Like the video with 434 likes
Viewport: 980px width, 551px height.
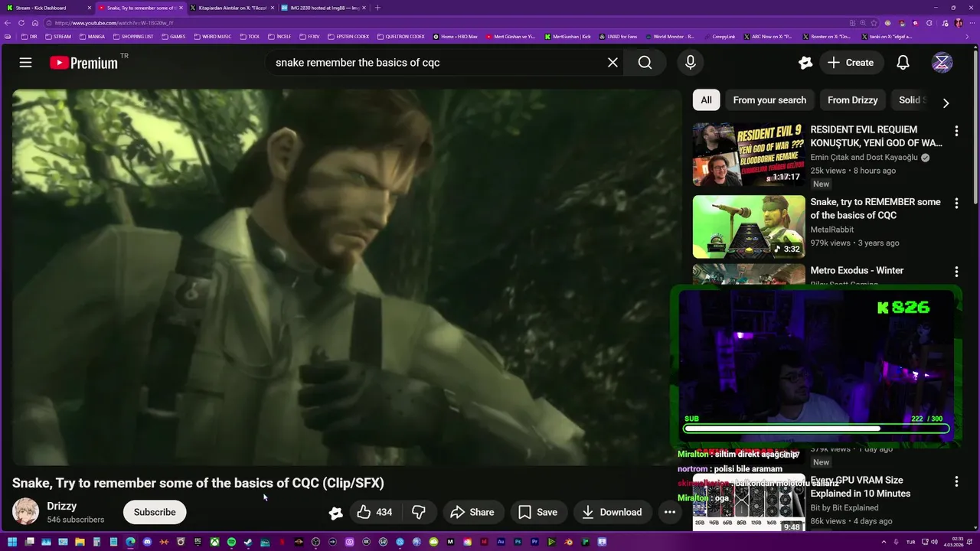pos(374,512)
